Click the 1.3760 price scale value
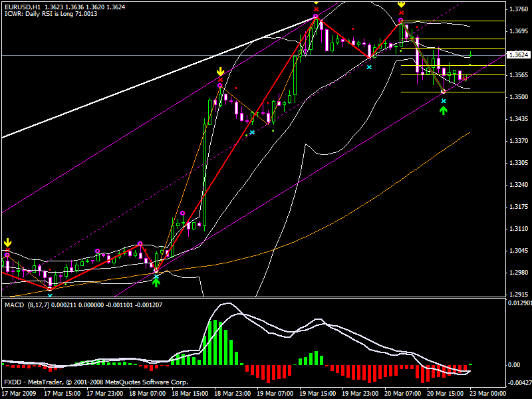 [518, 9]
